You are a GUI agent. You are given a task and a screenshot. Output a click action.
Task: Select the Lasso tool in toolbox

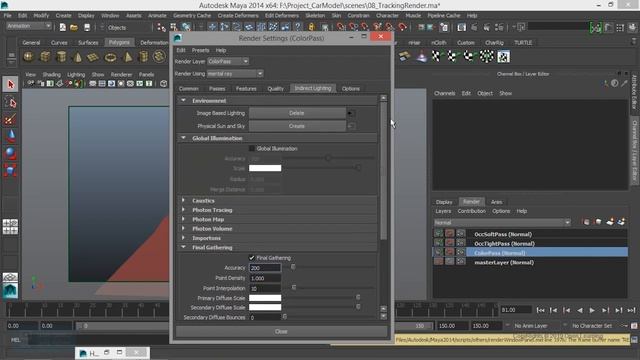point(11,102)
